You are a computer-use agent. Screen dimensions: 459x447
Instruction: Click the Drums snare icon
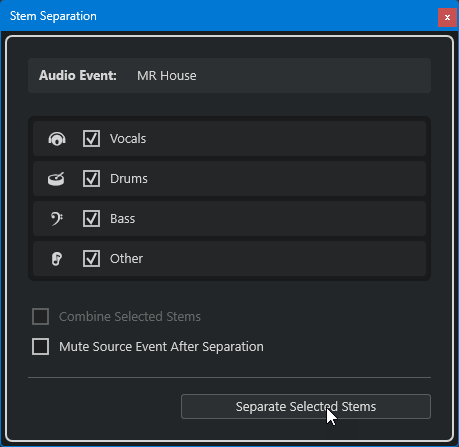(56, 179)
